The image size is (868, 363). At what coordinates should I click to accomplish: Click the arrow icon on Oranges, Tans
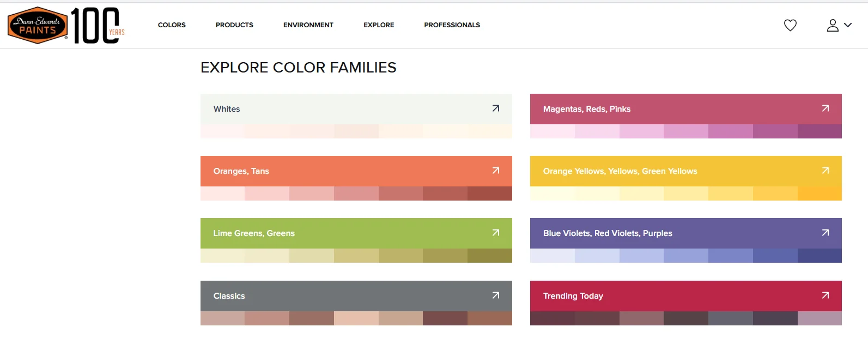coord(495,171)
